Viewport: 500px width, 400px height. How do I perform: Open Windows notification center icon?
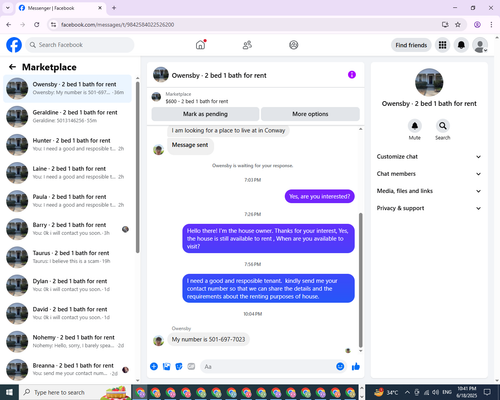click(487, 392)
